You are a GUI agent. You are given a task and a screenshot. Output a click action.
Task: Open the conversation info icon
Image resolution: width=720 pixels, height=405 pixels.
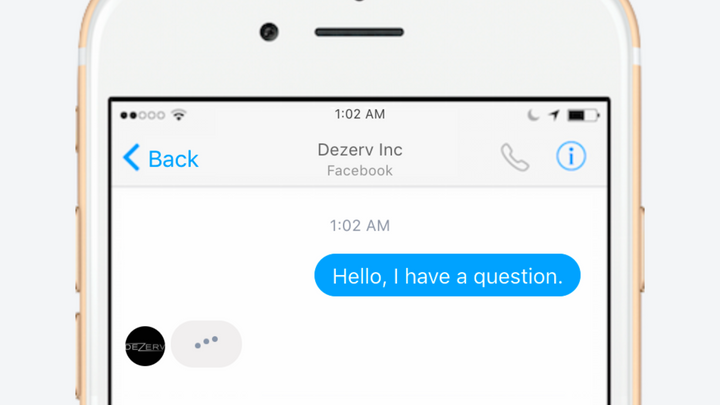(x=571, y=156)
